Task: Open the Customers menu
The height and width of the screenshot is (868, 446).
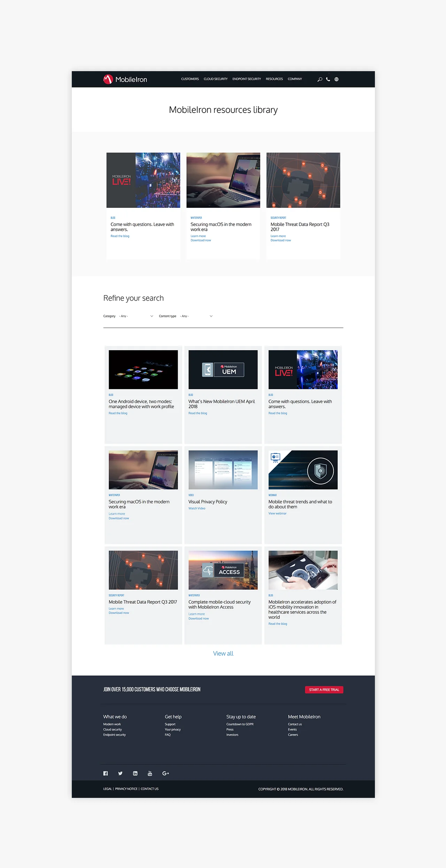Action: tap(190, 79)
